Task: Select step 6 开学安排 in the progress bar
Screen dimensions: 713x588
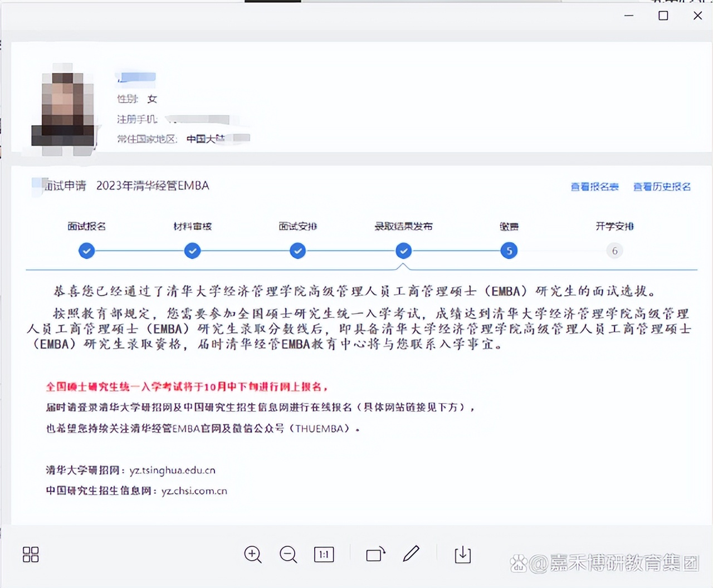Action: point(614,251)
